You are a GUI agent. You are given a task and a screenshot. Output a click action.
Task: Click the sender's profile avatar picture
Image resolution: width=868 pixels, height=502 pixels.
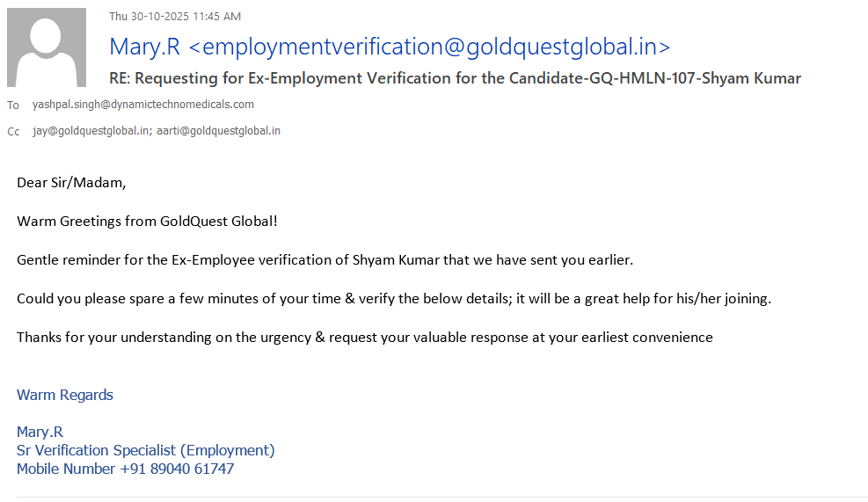[x=47, y=47]
